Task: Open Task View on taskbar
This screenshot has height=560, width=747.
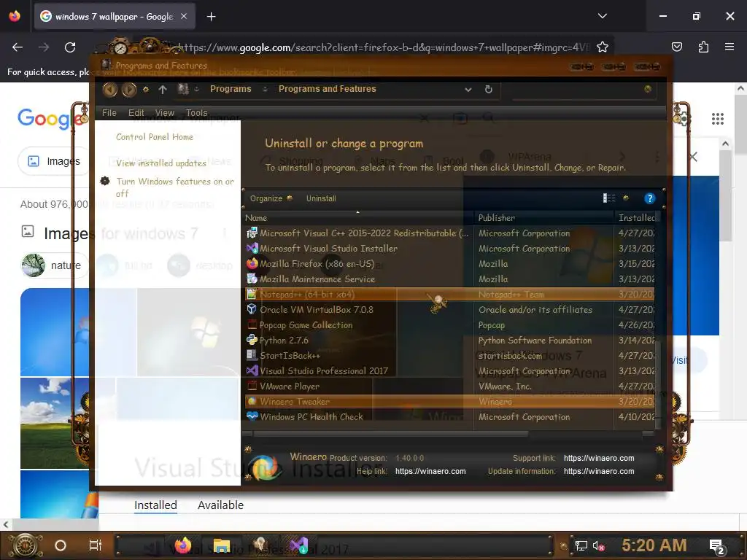Action: pos(96,545)
